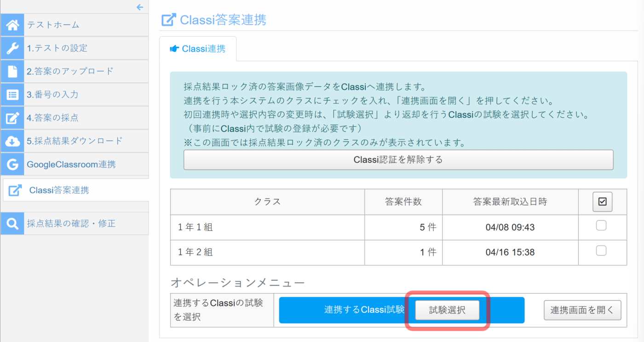Click the pencil-edit icon for 答案の採点
This screenshot has height=342, width=644.
tap(12, 118)
